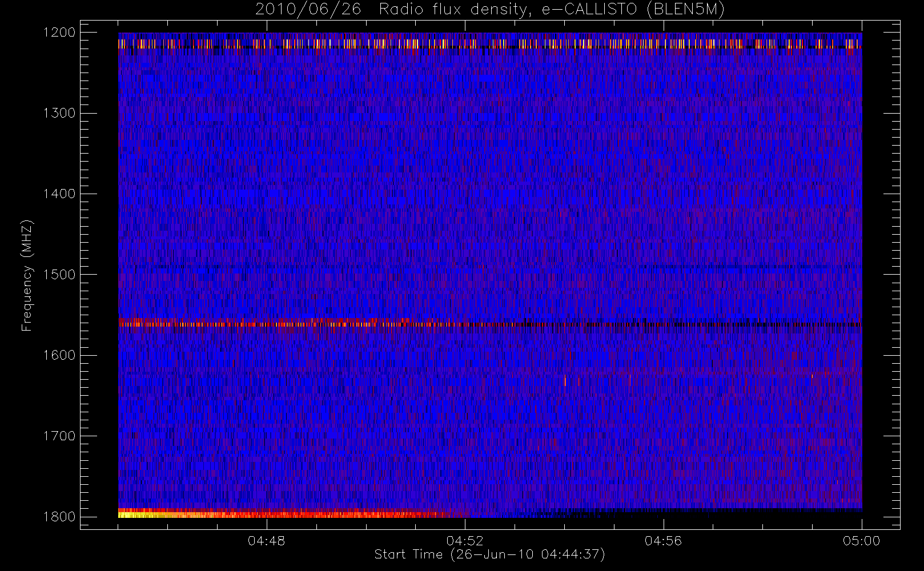Click the 1800 frequency tick label
This screenshot has width=924, height=571.
(x=59, y=517)
